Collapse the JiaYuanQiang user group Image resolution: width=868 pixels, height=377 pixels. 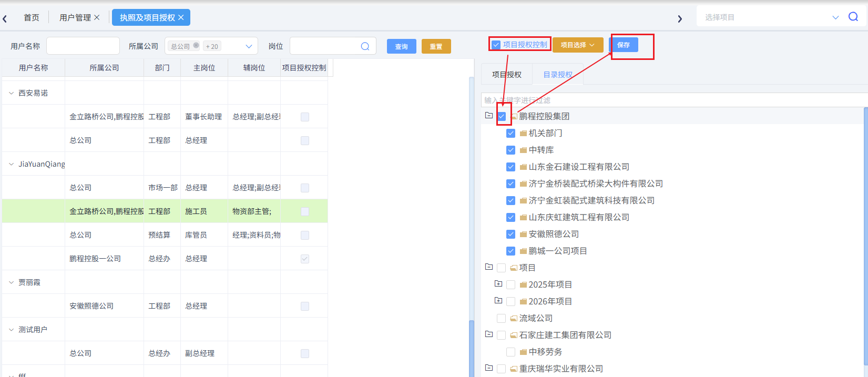tap(11, 164)
